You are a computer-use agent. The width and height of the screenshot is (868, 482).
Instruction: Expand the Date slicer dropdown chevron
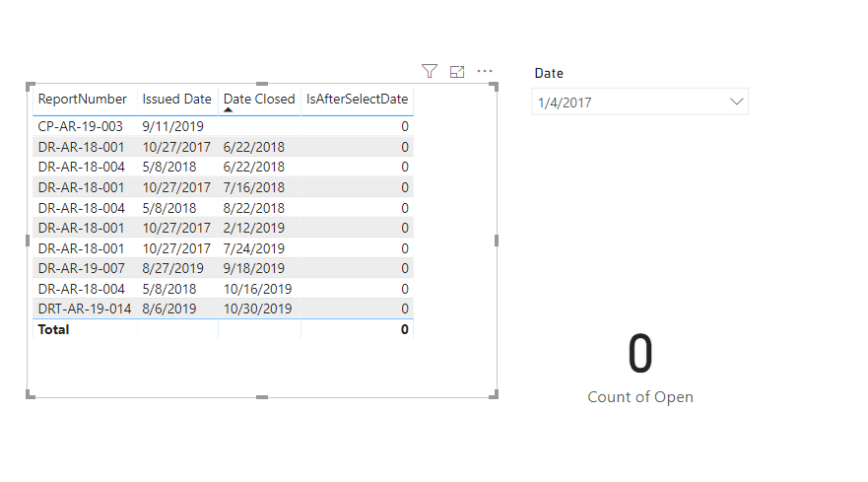[x=736, y=102]
